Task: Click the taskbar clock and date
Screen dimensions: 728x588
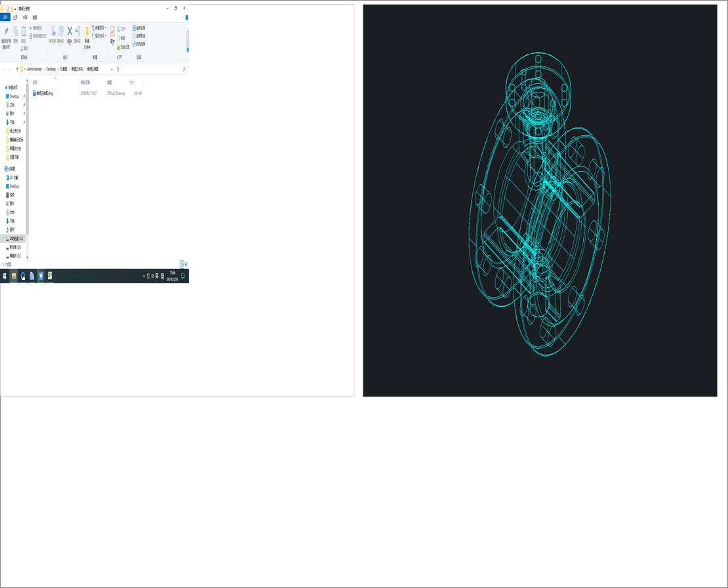Action: pos(172,276)
